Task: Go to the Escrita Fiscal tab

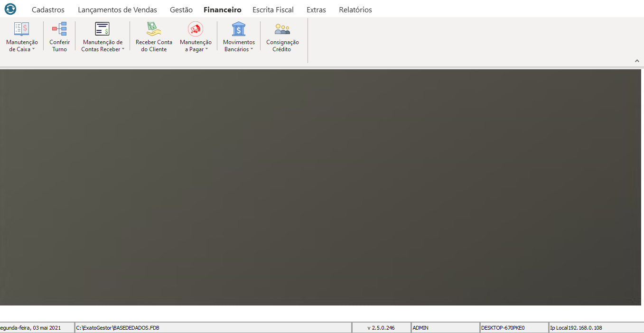Action: point(273,10)
